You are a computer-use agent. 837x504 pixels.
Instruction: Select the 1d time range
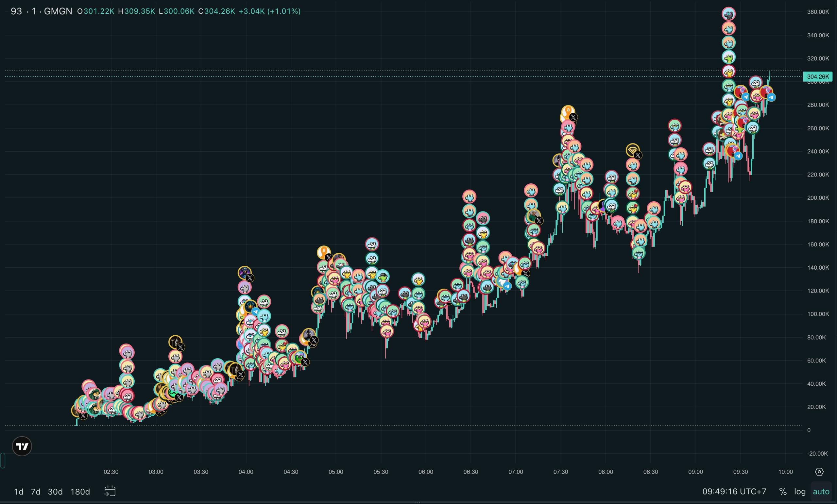(x=19, y=492)
